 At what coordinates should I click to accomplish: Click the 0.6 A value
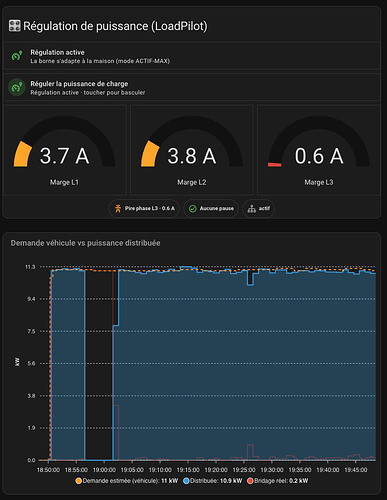[319, 156]
